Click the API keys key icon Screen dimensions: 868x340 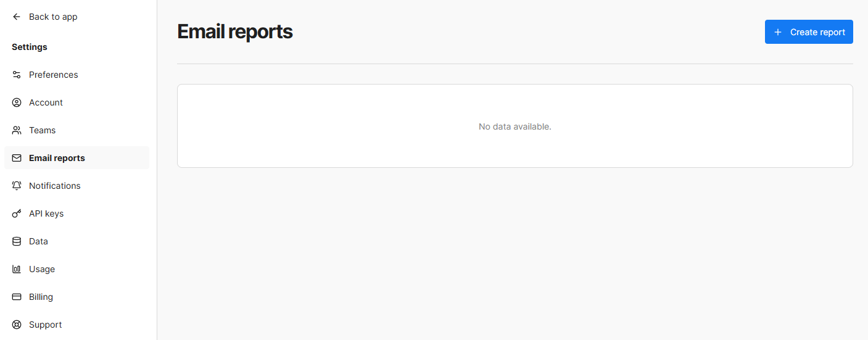coord(17,214)
